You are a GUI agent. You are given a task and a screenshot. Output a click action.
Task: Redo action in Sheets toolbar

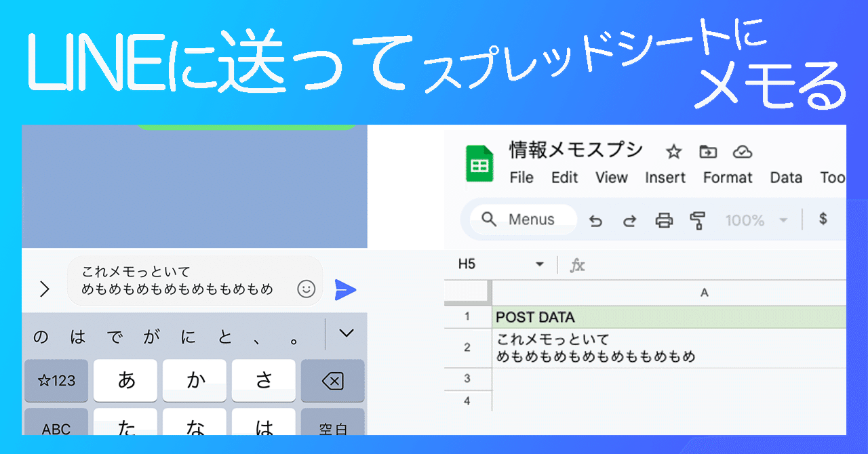629,220
